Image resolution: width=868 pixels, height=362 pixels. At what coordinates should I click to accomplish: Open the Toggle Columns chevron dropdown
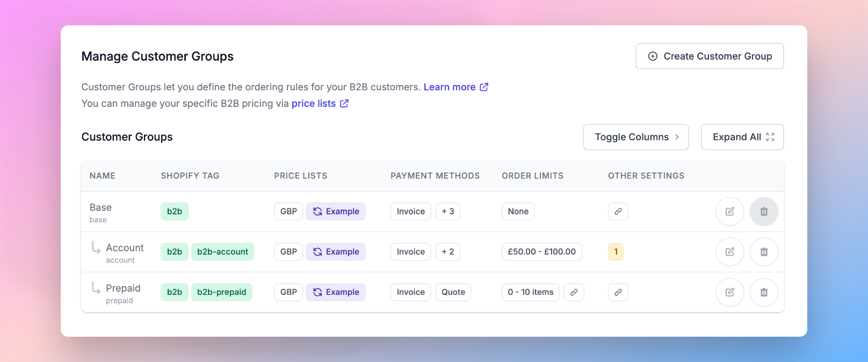(676, 137)
